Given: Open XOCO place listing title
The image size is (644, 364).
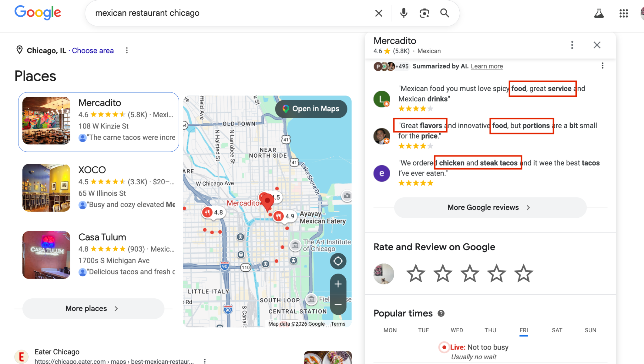Looking at the screenshot, I should (x=92, y=170).
